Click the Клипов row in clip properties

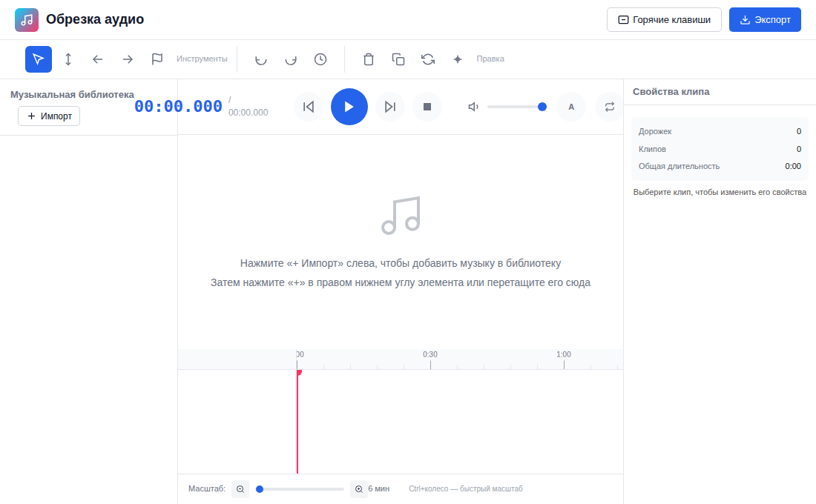click(720, 149)
